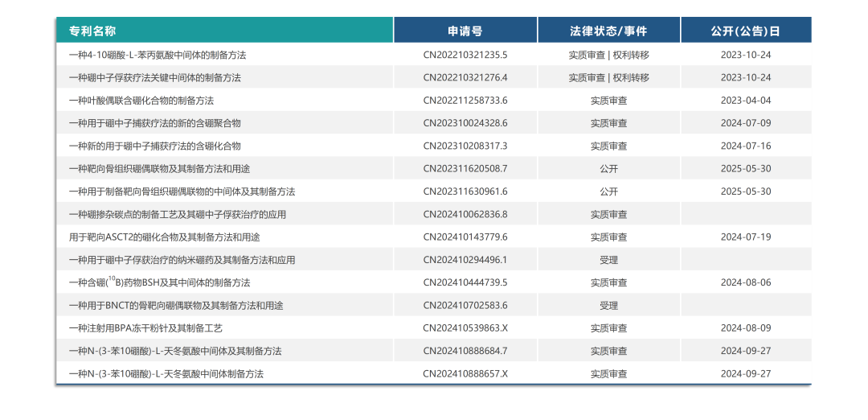Click application number CN202311630961.6
The image size is (868, 420).
(465, 191)
